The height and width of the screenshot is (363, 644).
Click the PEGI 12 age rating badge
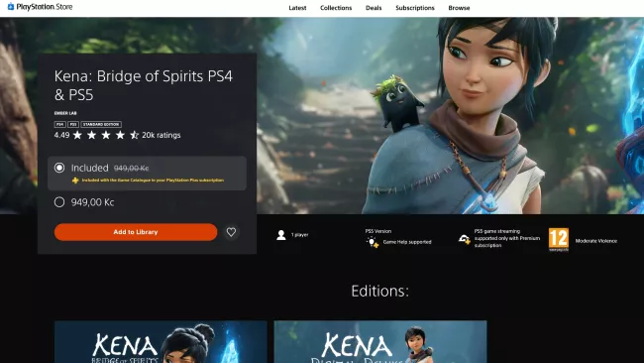pyautogui.click(x=559, y=240)
